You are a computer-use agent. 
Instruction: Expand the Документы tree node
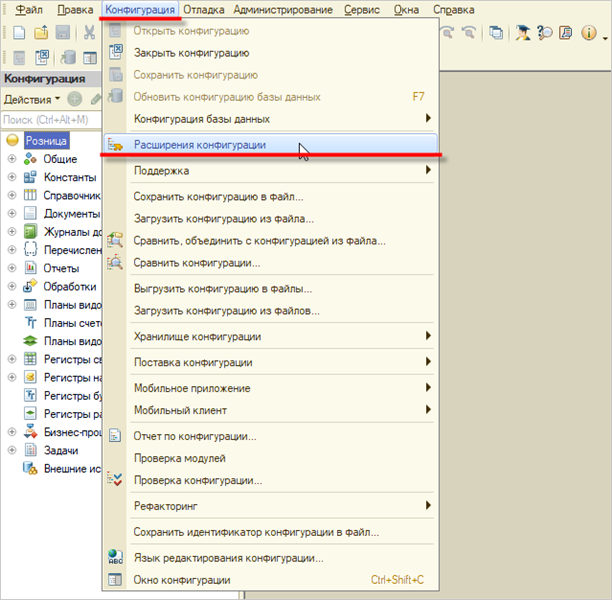tap(12, 213)
